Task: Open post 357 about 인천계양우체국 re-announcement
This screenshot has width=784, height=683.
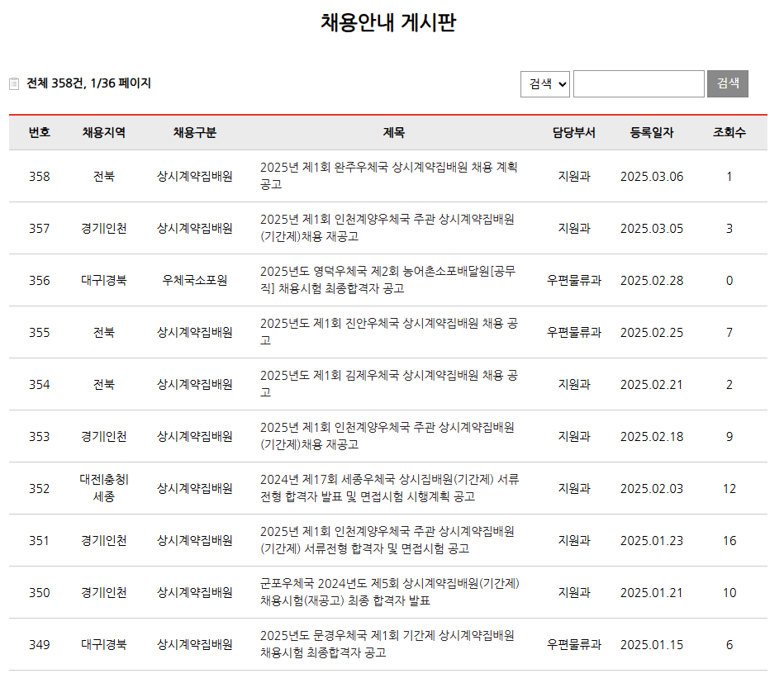Action: click(x=388, y=229)
